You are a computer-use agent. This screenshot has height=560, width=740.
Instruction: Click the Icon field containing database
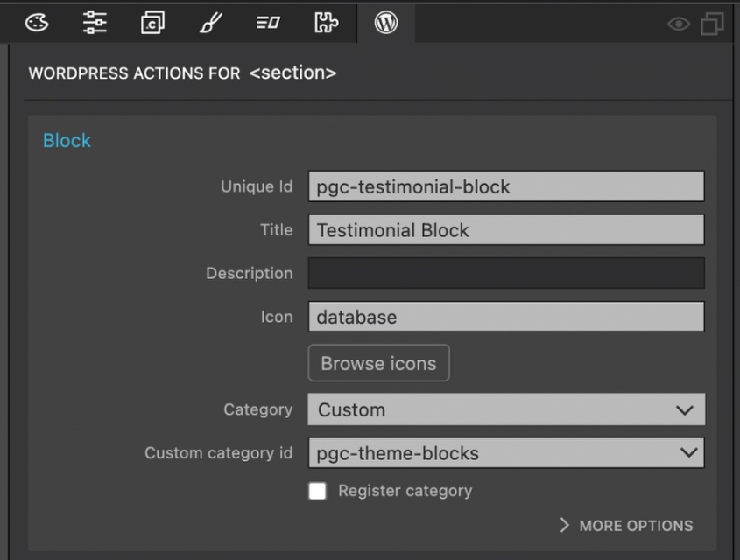[506, 317]
